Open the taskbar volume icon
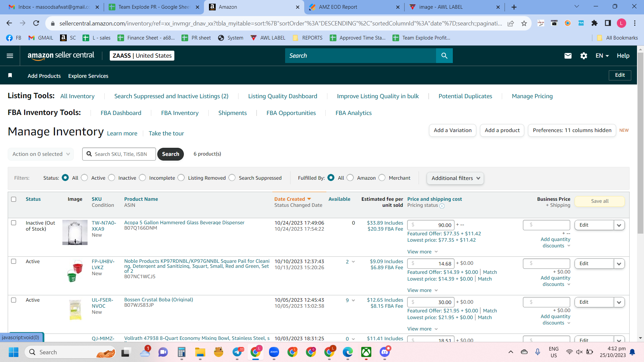The width and height of the screenshot is (644, 362). click(579, 352)
